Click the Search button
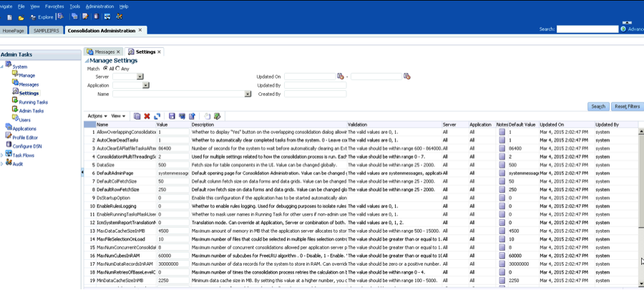This screenshot has width=644, height=290. (x=597, y=107)
